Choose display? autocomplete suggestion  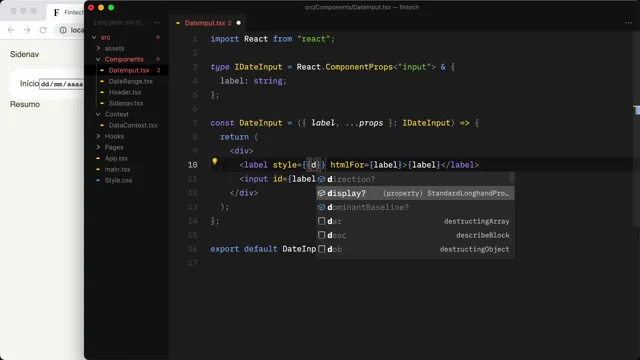415,193
